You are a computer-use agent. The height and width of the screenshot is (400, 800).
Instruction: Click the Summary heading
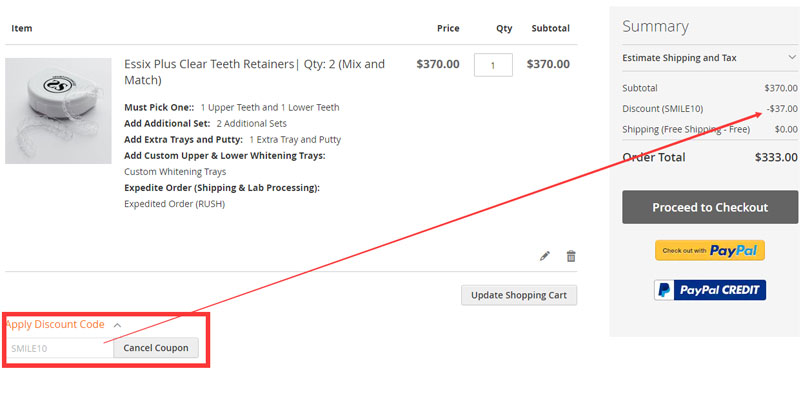point(655,27)
